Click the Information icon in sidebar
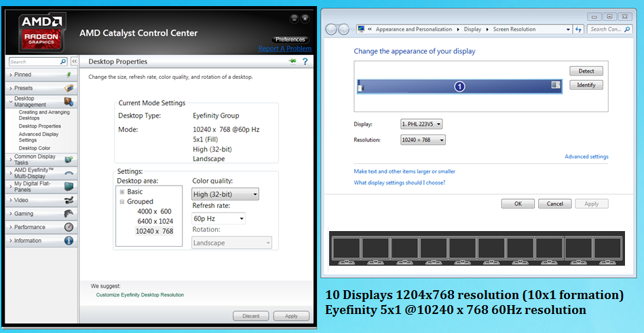The width and height of the screenshot is (644, 333). pos(69,241)
